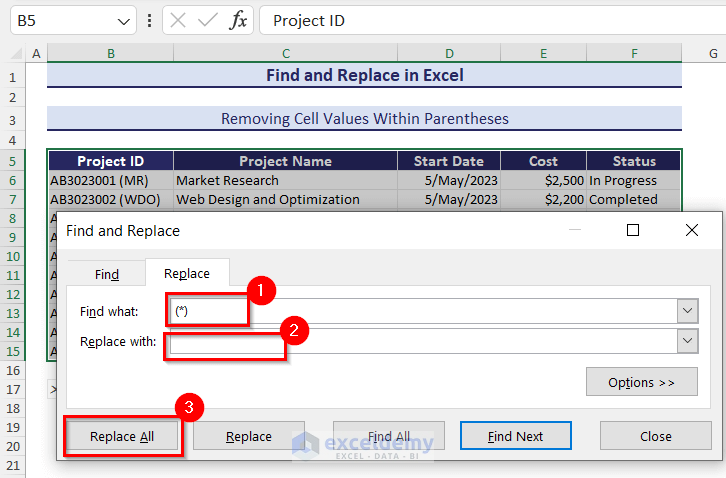
Task: Select the Market Research cell
Action: pyautogui.click(x=286, y=181)
